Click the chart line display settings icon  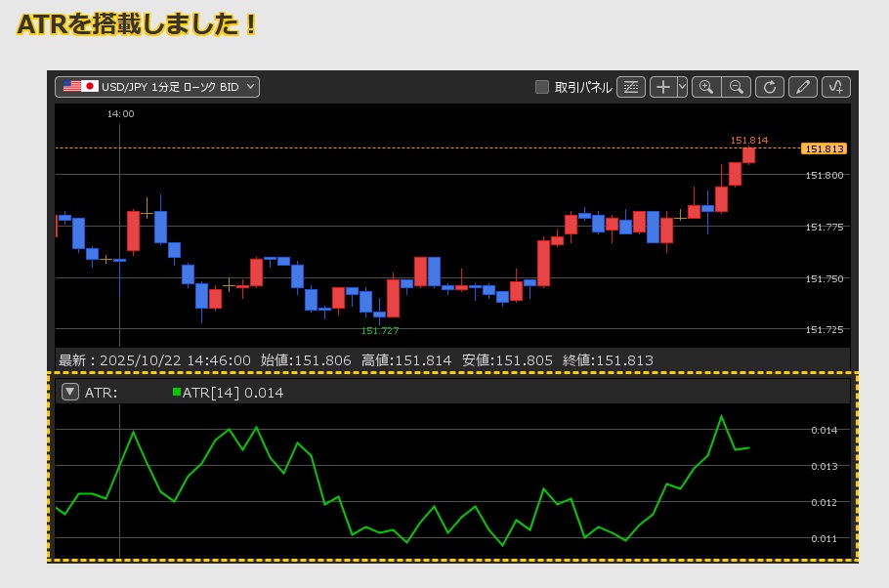point(631,87)
